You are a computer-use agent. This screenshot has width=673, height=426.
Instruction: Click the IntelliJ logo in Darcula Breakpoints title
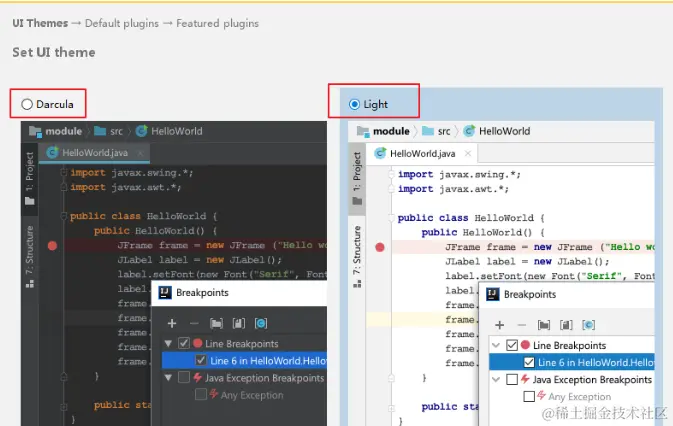pos(165,293)
